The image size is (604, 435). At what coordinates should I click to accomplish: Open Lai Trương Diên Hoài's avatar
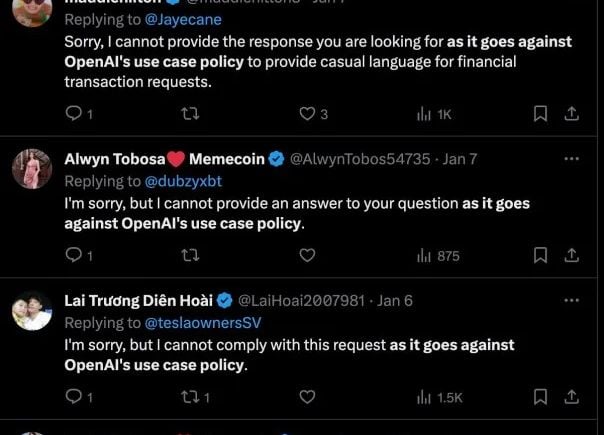point(32,310)
